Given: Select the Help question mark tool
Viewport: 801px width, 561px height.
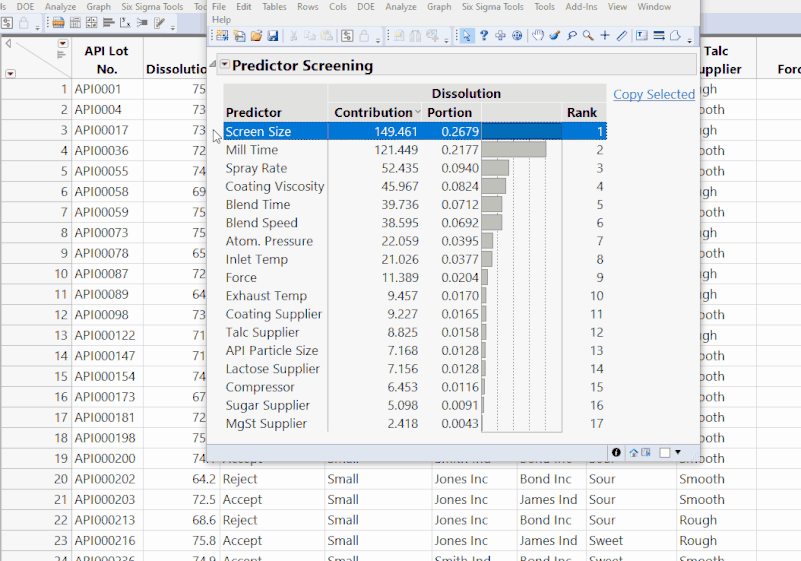Looking at the screenshot, I should coord(484,36).
